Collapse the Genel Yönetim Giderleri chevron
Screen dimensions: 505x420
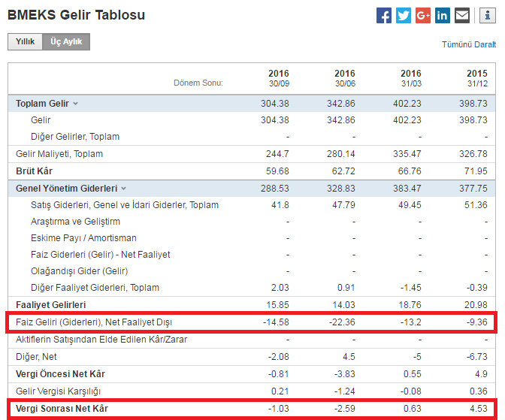[124, 189]
